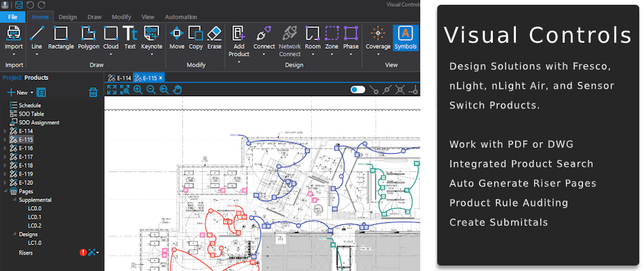Viewport: 644px width, 271px height.
Task: Click the zoom extents icon
Action: point(111,89)
